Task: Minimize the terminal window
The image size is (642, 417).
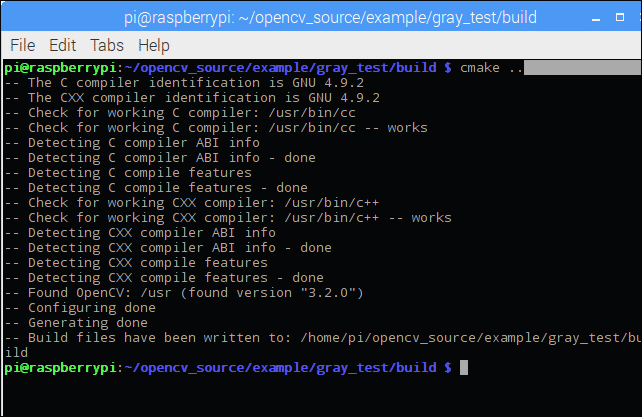Action: coord(596,18)
